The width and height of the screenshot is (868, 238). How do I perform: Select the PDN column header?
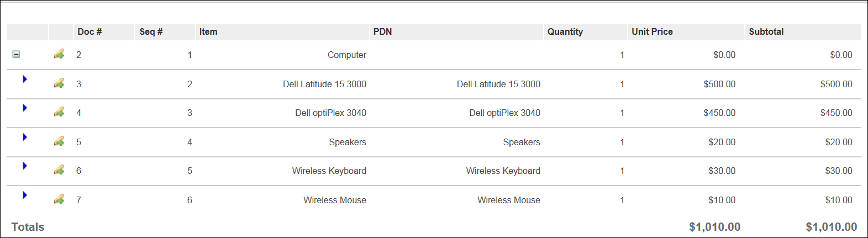pyautogui.click(x=382, y=32)
